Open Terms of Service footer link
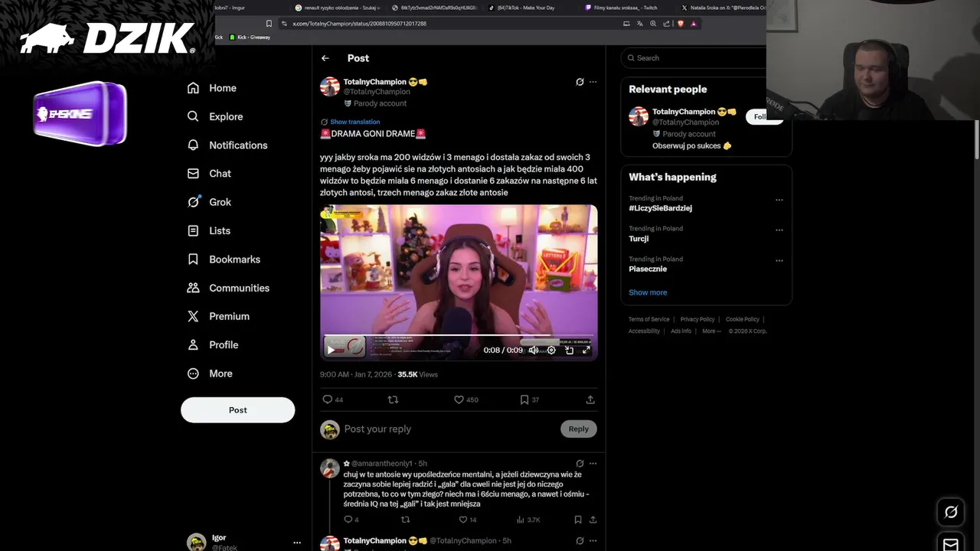 coord(649,319)
